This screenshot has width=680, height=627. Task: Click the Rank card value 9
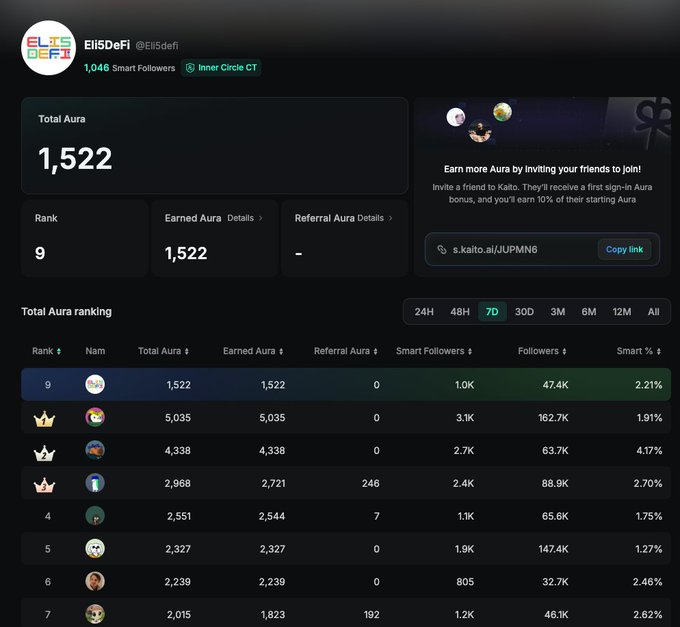(x=40, y=253)
